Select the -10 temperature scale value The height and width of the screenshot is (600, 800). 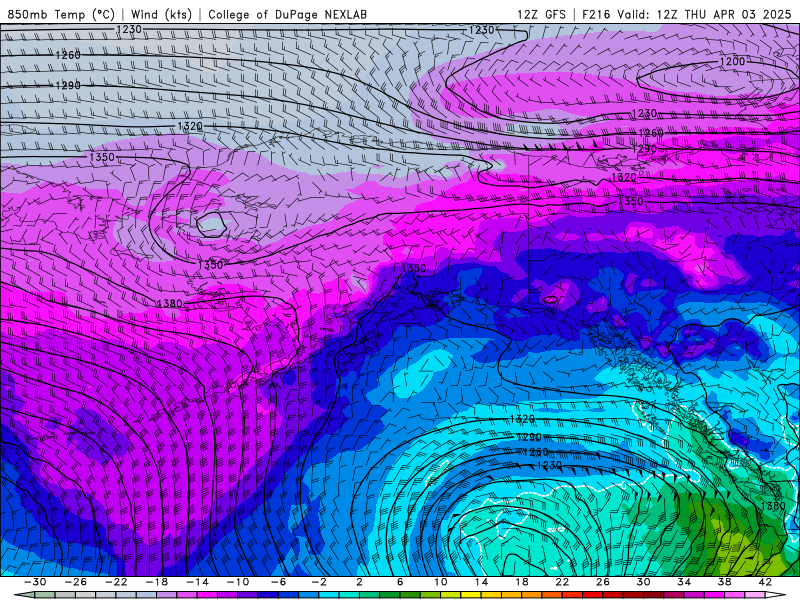coord(238,582)
